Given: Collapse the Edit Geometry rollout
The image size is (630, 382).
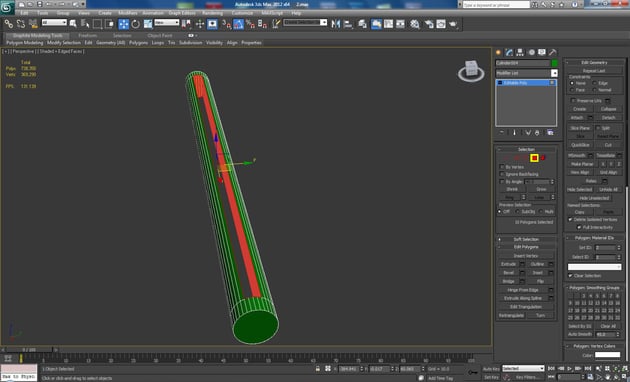Looking at the screenshot, I should coord(595,63).
